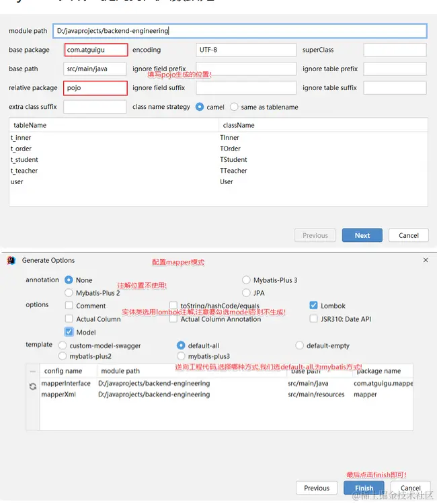Viewport: 437px width, 504px height.
Task: Select camel class name strategy
Action: [200, 107]
